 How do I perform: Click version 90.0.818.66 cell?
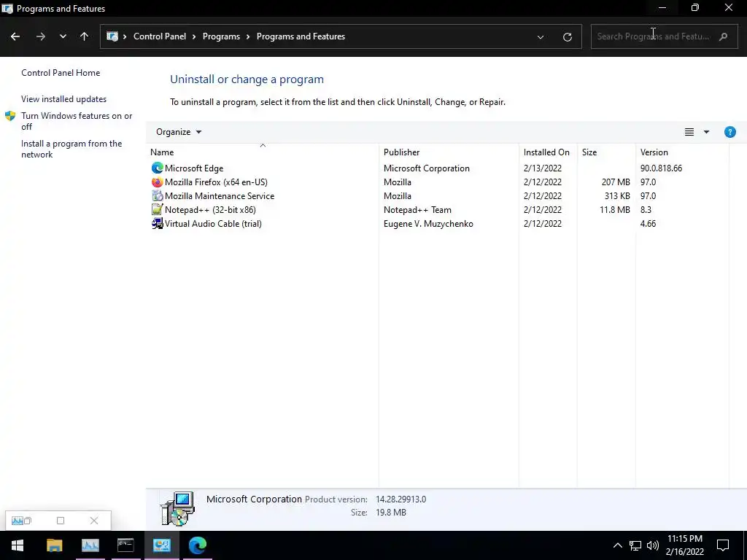tap(661, 168)
